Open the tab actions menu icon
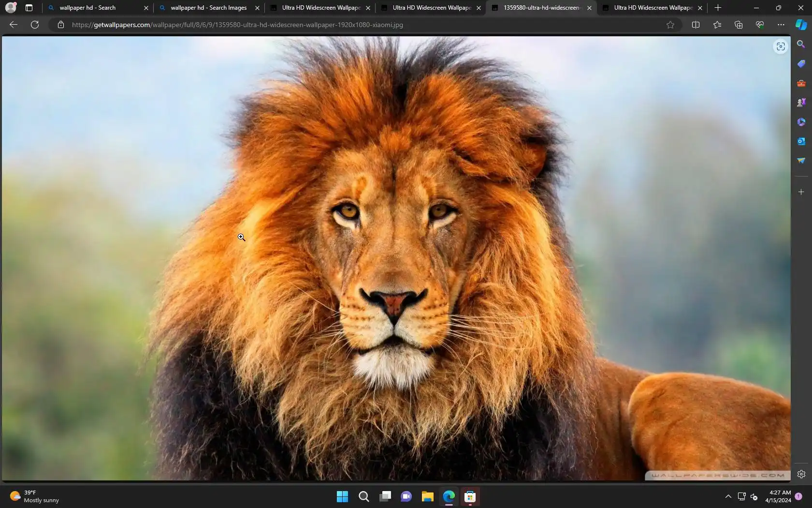Image resolution: width=812 pixels, height=508 pixels. point(29,8)
